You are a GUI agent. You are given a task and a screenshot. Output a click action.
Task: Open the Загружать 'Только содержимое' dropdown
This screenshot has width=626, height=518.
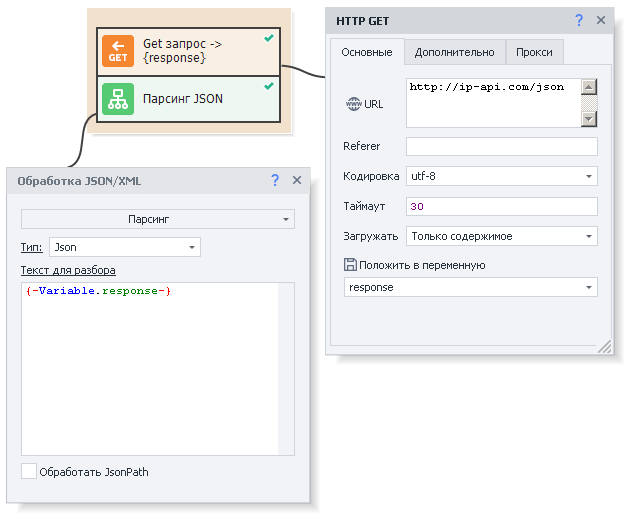tap(501, 236)
